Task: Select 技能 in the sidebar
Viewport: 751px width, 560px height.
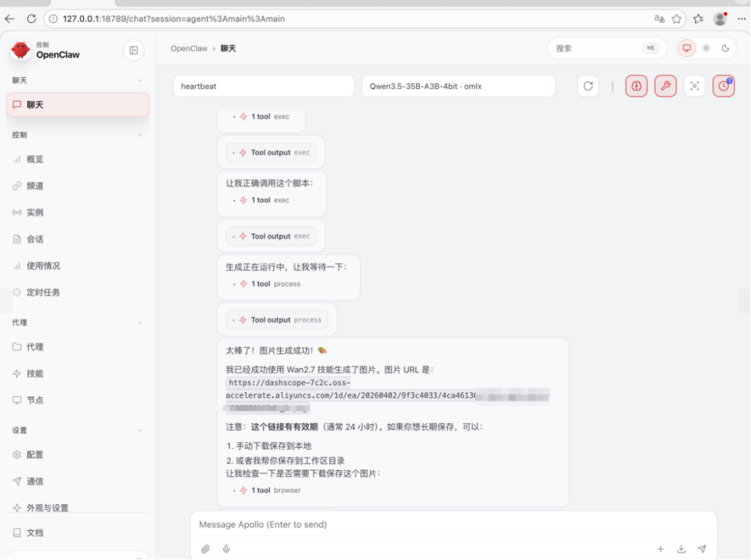Action: 35,374
